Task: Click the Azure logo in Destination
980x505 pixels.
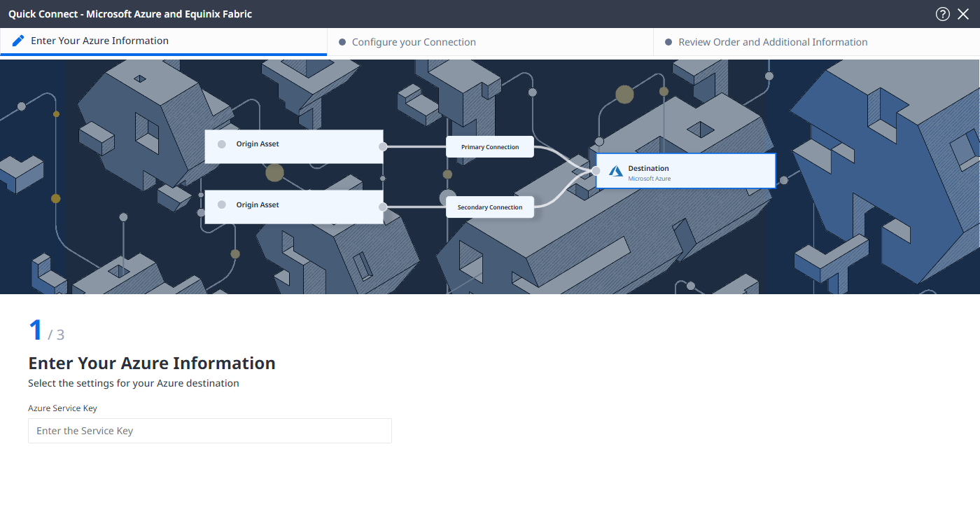Action: click(x=616, y=171)
